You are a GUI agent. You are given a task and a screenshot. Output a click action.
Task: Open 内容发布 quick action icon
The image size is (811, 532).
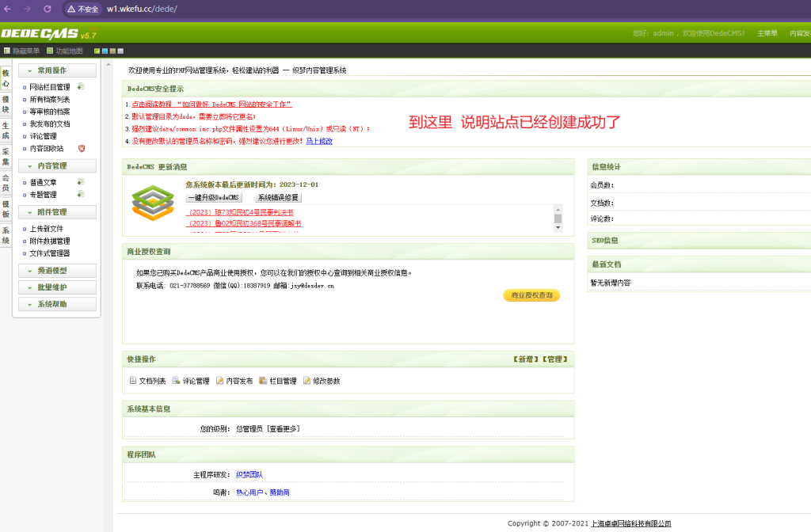pos(219,381)
